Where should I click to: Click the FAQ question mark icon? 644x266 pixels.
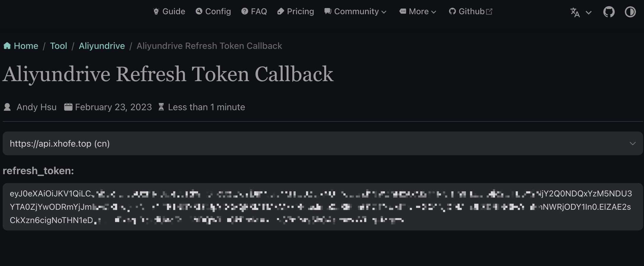[245, 12]
